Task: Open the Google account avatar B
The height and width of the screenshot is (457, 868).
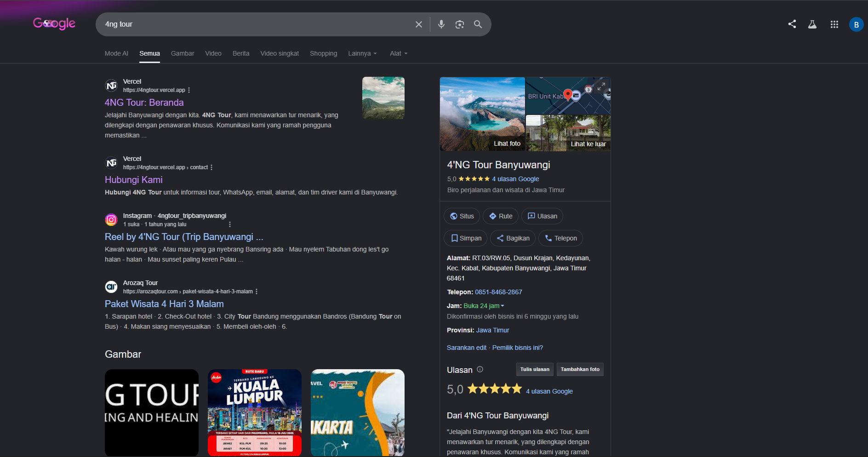Action: tap(856, 24)
